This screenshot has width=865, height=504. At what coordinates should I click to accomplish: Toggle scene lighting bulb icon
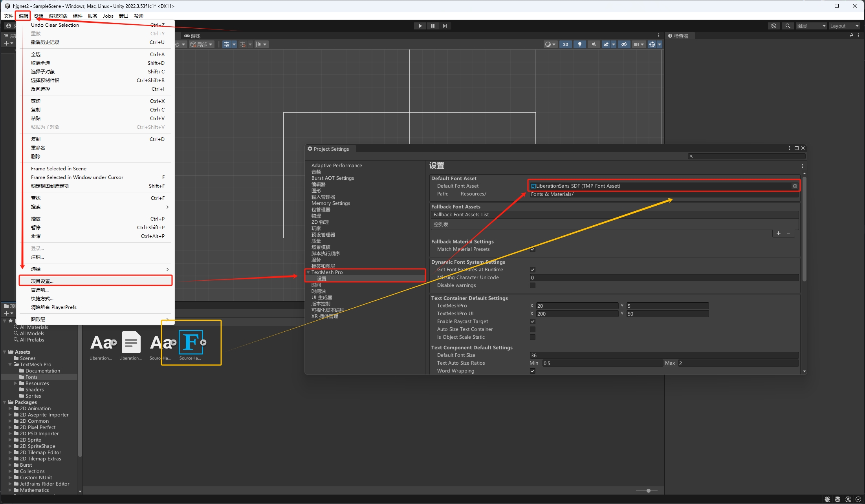(580, 44)
